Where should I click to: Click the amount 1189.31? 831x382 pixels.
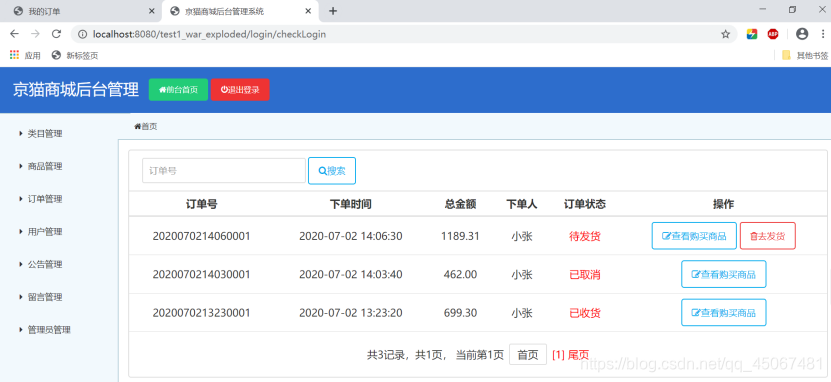click(460, 236)
